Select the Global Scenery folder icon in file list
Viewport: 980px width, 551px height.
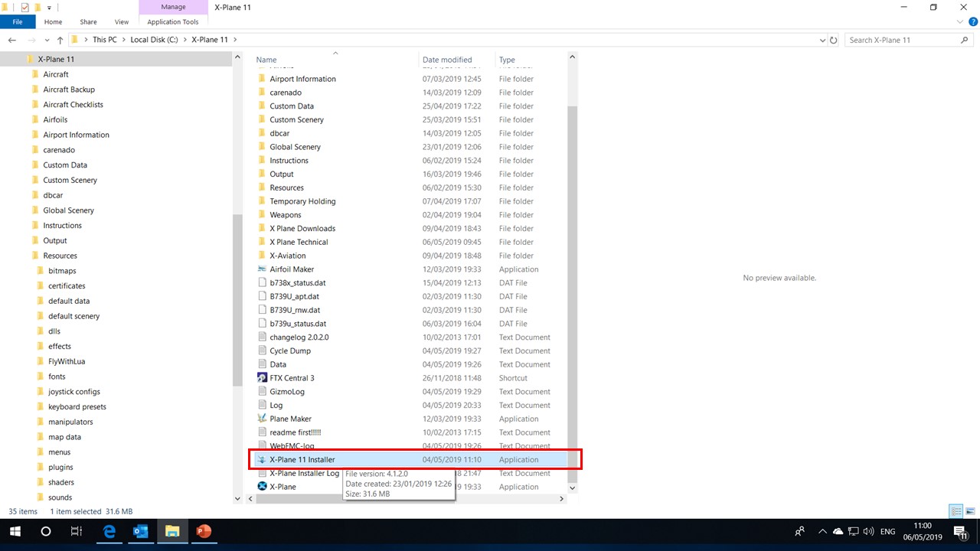(x=262, y=147)
